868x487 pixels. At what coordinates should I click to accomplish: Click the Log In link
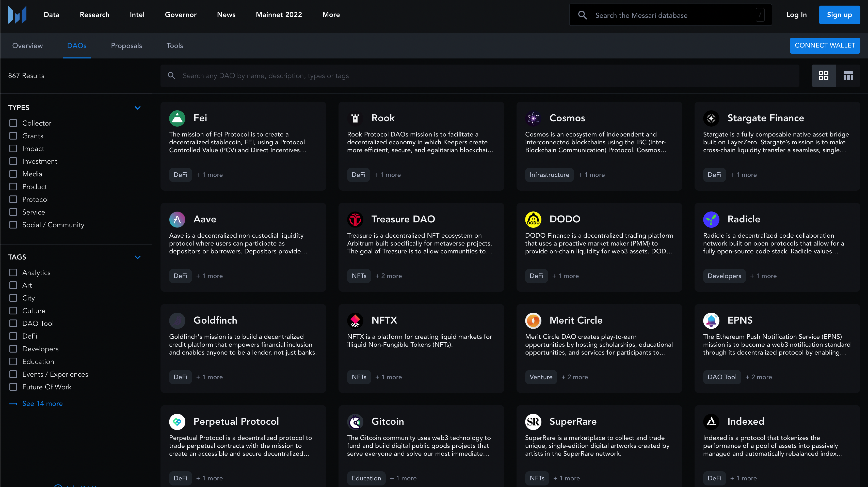(796, 15)
